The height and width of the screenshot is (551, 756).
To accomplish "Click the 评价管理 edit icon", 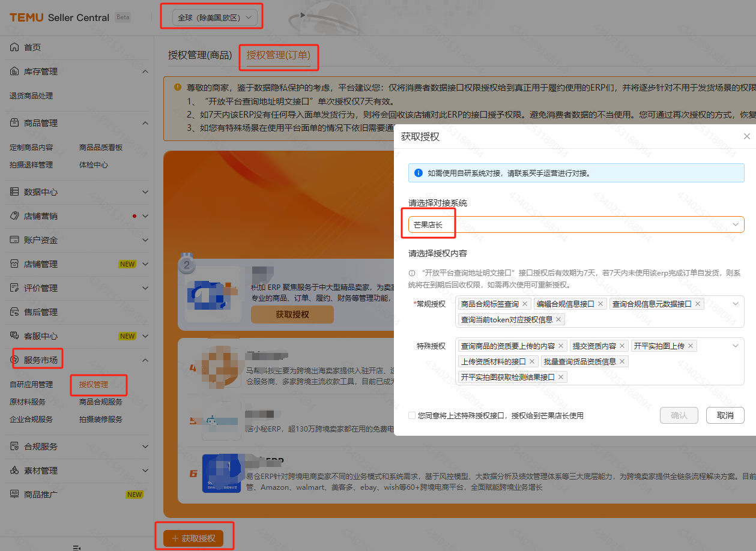I will tap(14, 288).
